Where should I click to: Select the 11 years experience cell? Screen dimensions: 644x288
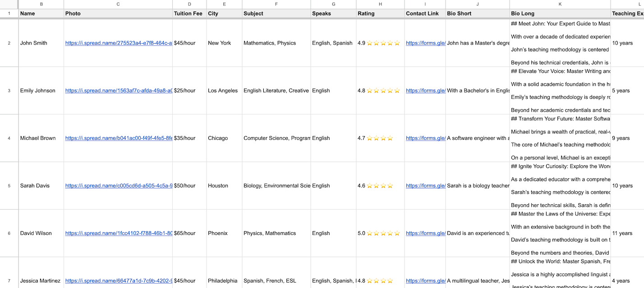[627, 233]
